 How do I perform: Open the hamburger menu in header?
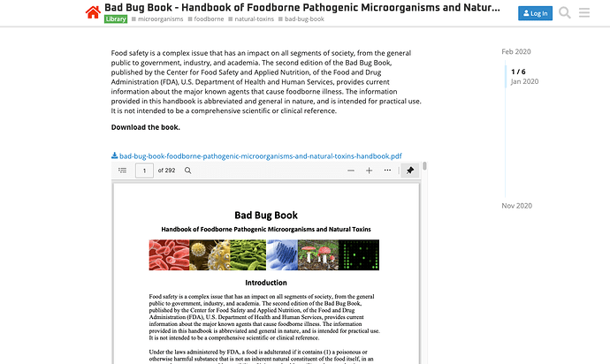pos(584,13)
